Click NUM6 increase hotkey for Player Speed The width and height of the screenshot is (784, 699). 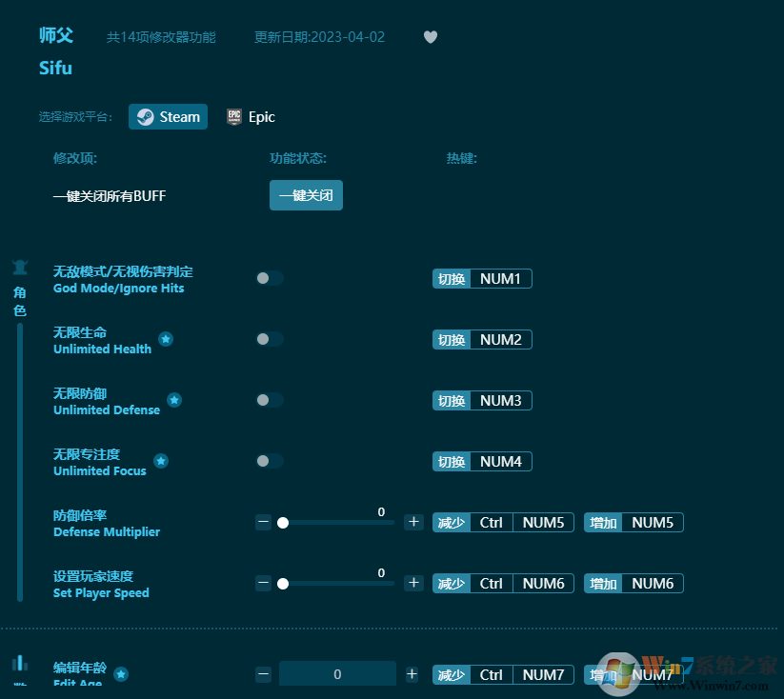coord(633,584)
